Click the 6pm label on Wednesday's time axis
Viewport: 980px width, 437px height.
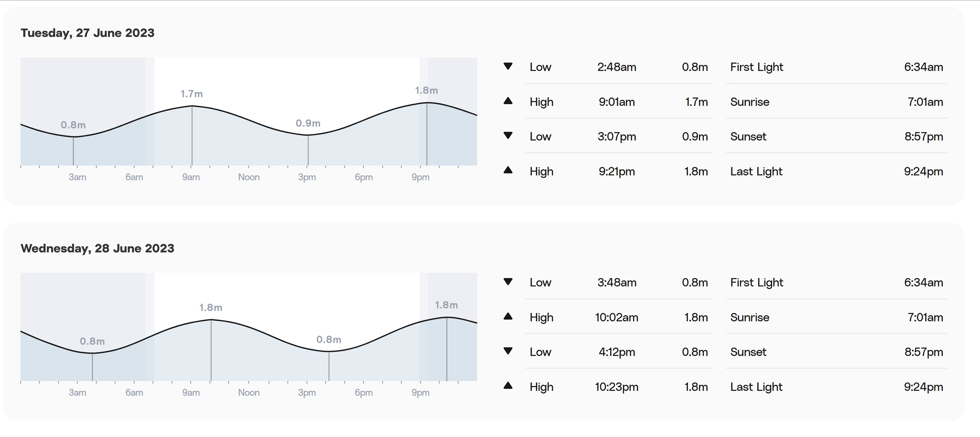click(364, 393)
